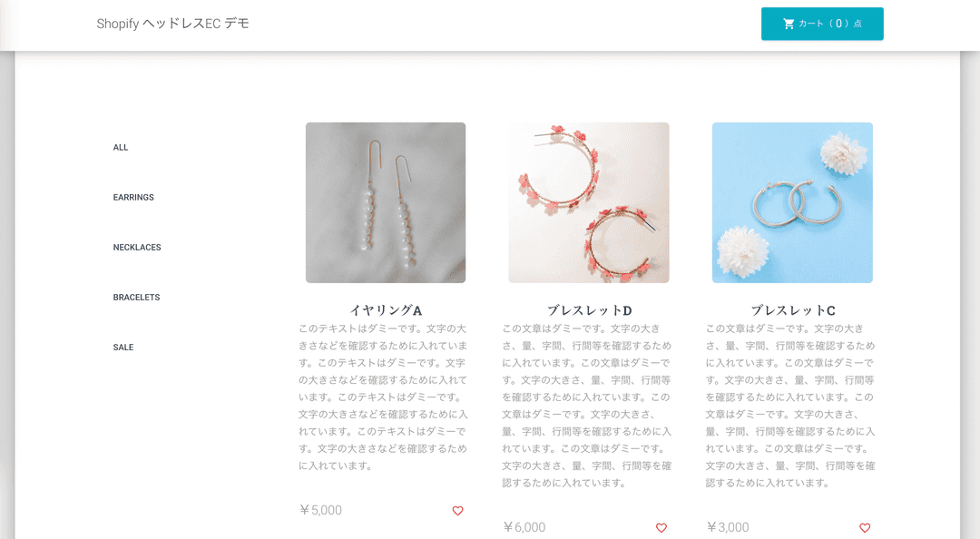Click the イヤリングA product title

386,310
